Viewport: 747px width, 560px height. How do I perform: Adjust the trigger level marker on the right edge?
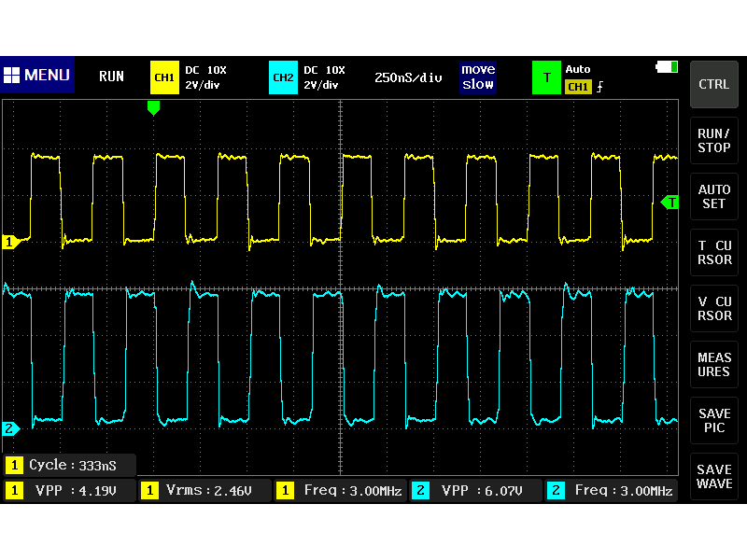click(669, 202)
